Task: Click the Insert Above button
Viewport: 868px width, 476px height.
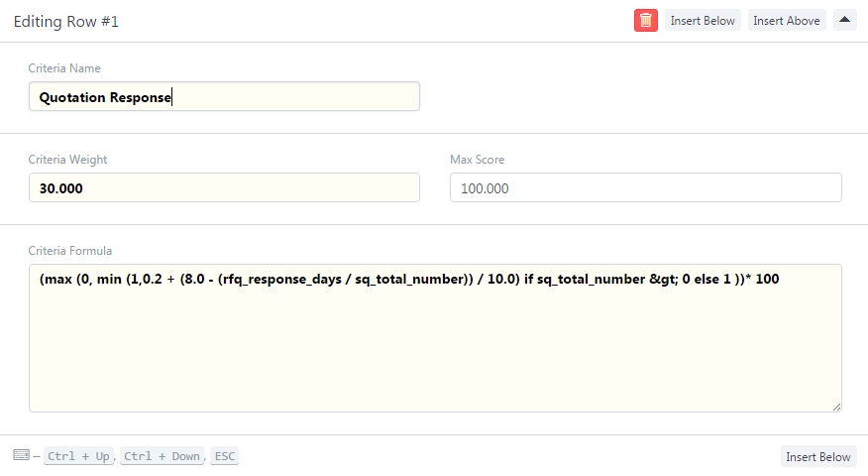Action: pyautogui.click(x=787, y=20)
